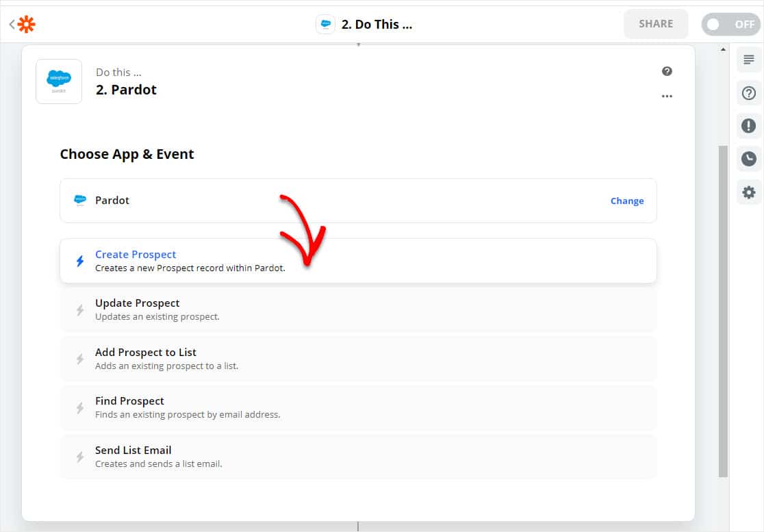Click the lightning icon beside Update Prospect
Image resolution: width=764 pixels, height=532 pixels.
80,310
